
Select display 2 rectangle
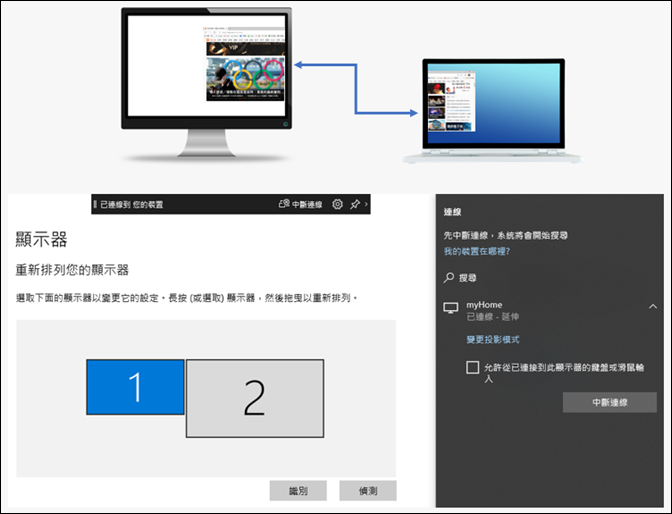(255, 398)
